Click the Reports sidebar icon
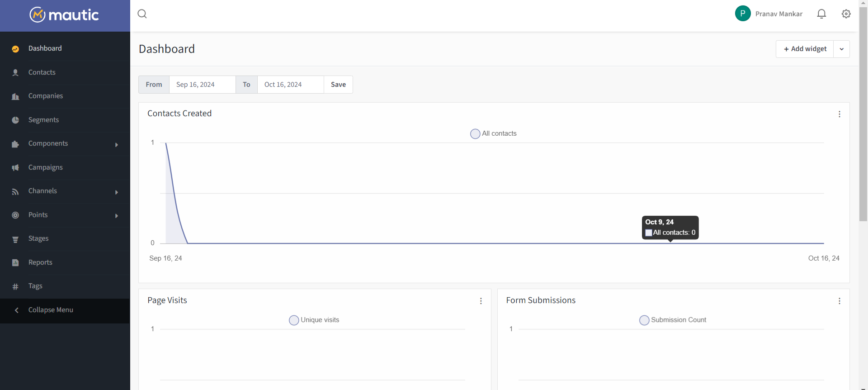The width and height of the screenshot is (868, 390). coord(15,262)
